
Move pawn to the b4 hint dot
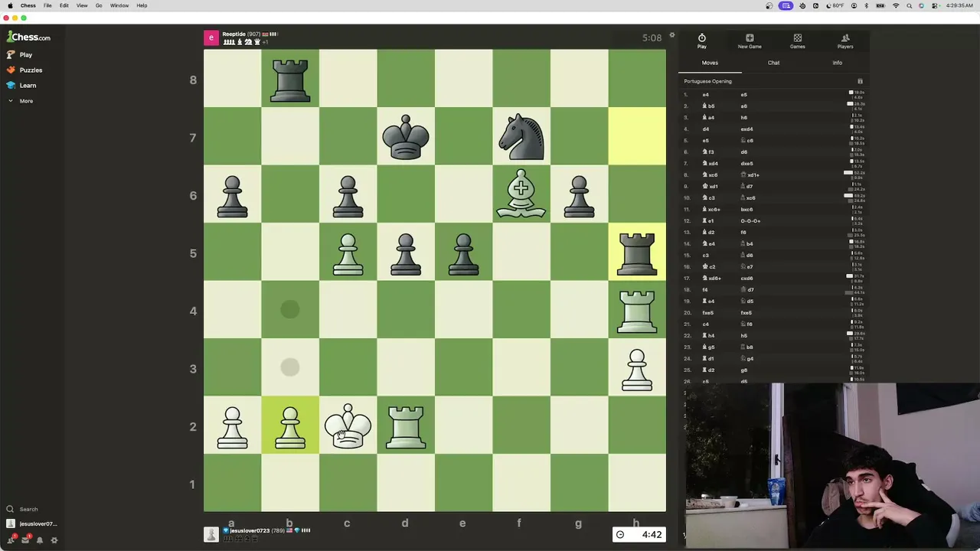(290, 309)
